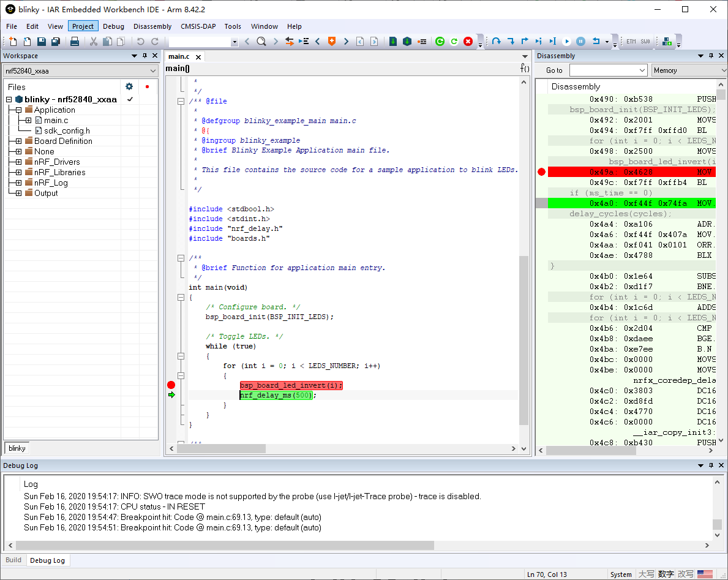Viewport: 728px width, 580px height.
Task: Click the editor vertical scrollbar thumb
Action: click(523, 341)
